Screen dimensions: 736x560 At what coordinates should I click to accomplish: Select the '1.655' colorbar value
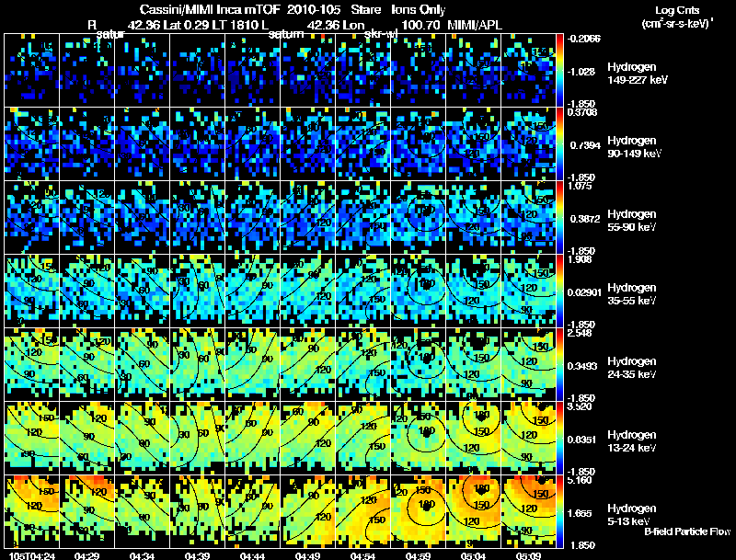click(581, 514)
